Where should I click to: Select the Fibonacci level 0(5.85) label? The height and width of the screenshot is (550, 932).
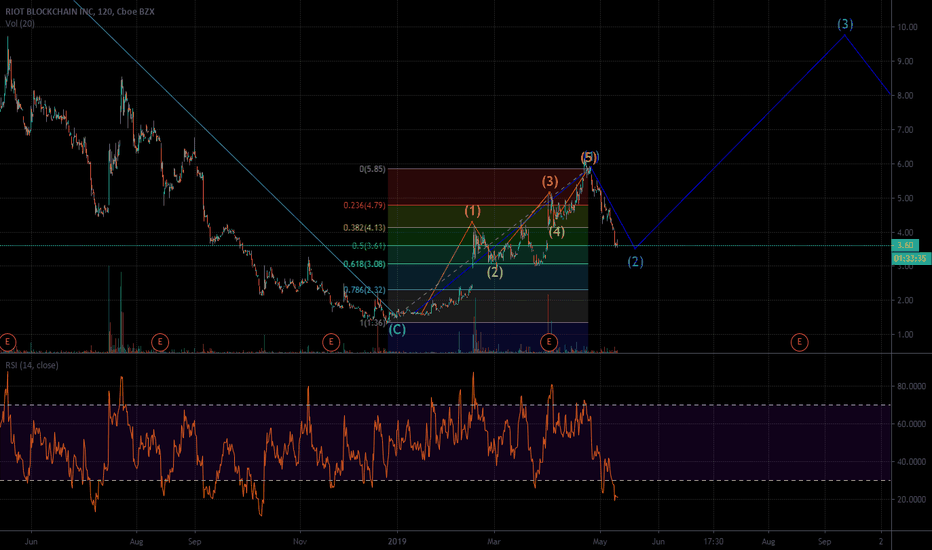372,169
